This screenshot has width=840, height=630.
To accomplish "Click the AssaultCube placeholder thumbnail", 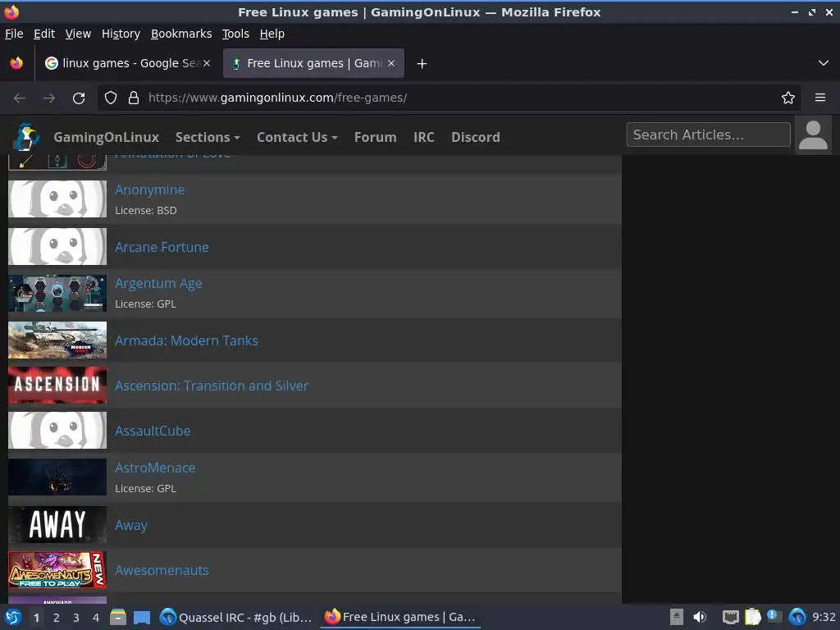I will tap(57, 430).
